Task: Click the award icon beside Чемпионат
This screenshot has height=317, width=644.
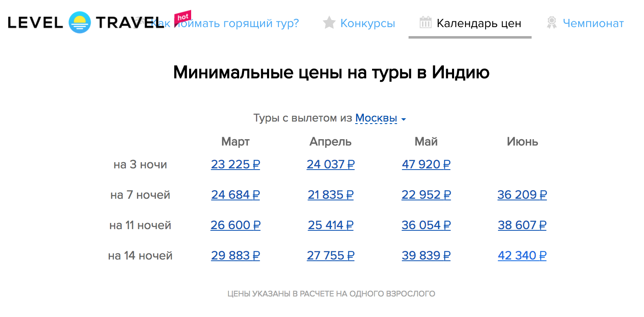Action: point(552,23)
